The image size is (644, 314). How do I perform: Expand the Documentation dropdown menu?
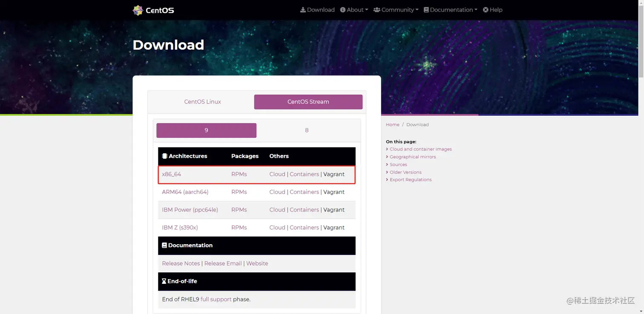[450, 10]
